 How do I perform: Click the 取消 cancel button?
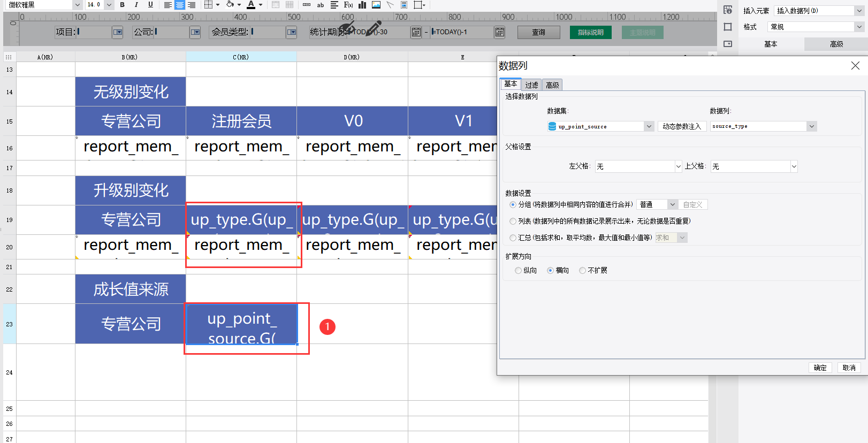click(849, 368)
